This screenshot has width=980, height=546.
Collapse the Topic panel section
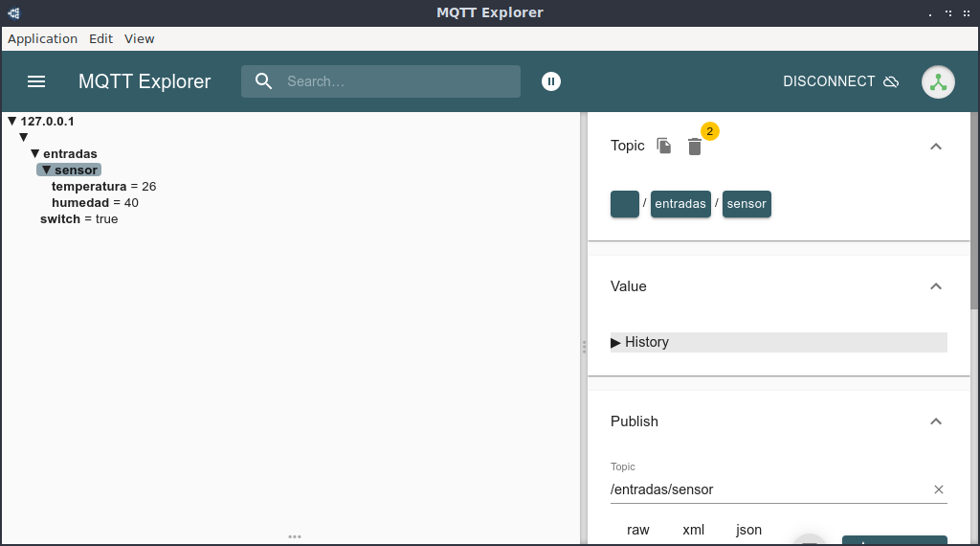pyautogui.click(x=936, y=147)
